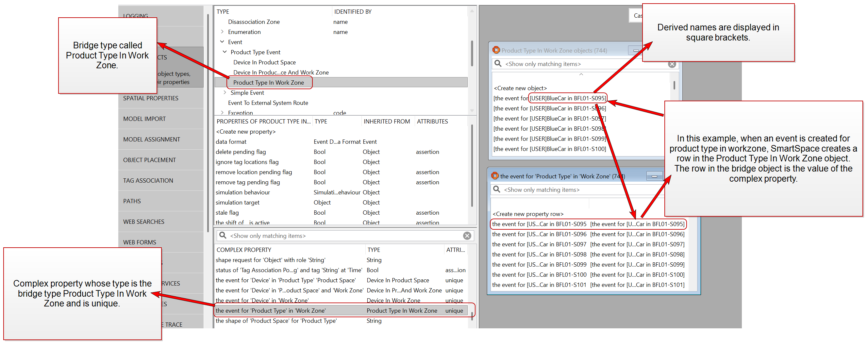This screenshot has height=345, width=868.
Task: Select event for 'Device' in 'Work Zone' row
Action: coord(341,300)
